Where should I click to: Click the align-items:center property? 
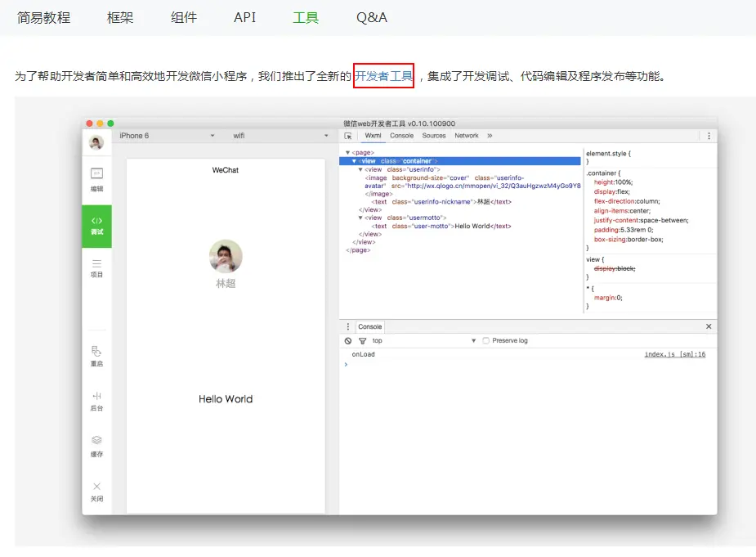coord(622,211)
